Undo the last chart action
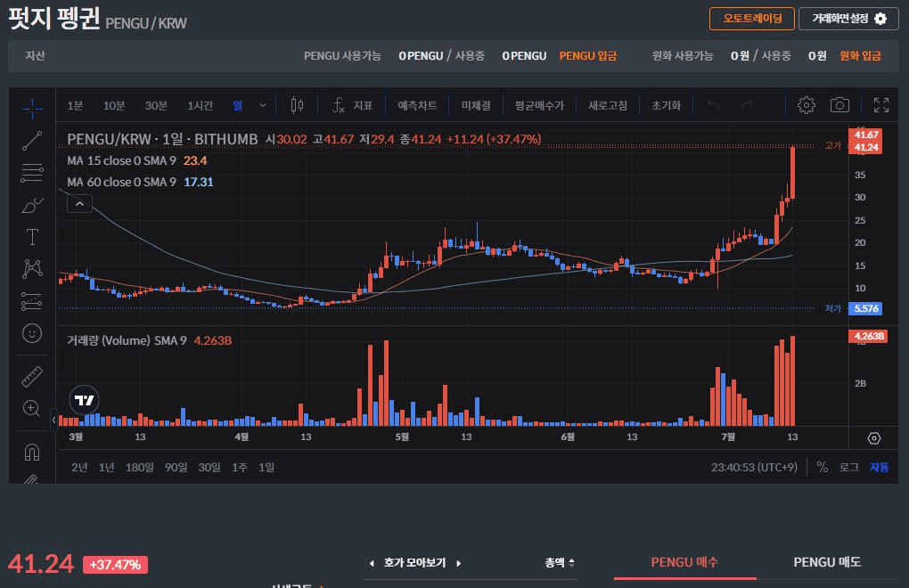909x588 pixels. pyautogui.click(x=714, y=105)
